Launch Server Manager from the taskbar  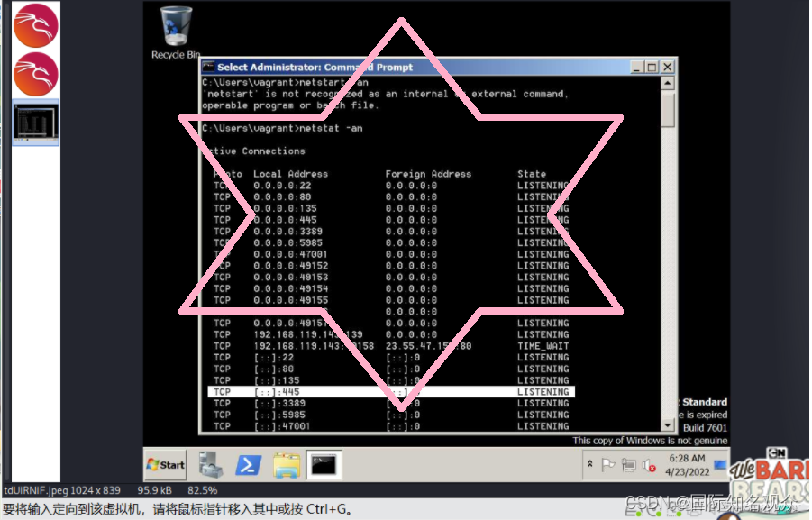(210, 465)
